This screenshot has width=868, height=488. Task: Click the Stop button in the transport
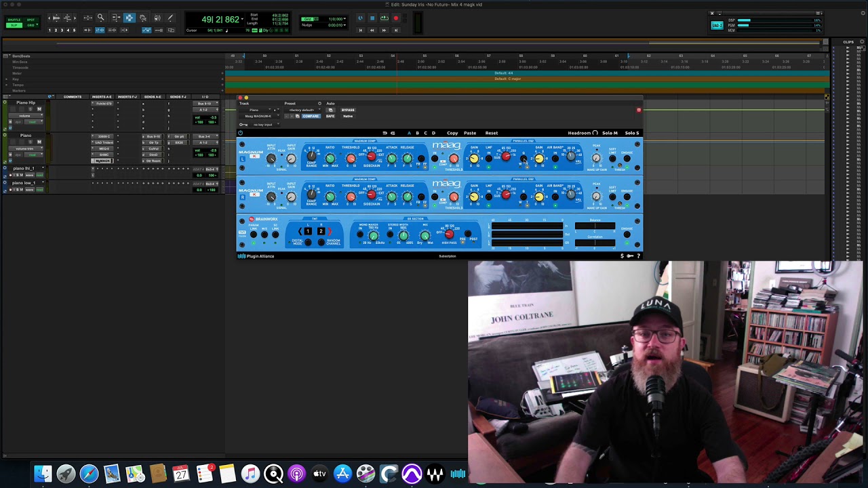[x=372, y=18]
